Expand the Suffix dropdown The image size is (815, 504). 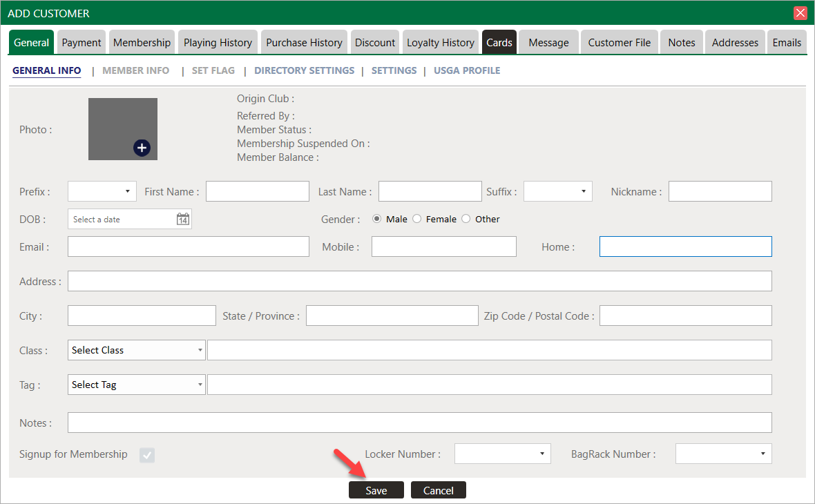coord(557,191)
